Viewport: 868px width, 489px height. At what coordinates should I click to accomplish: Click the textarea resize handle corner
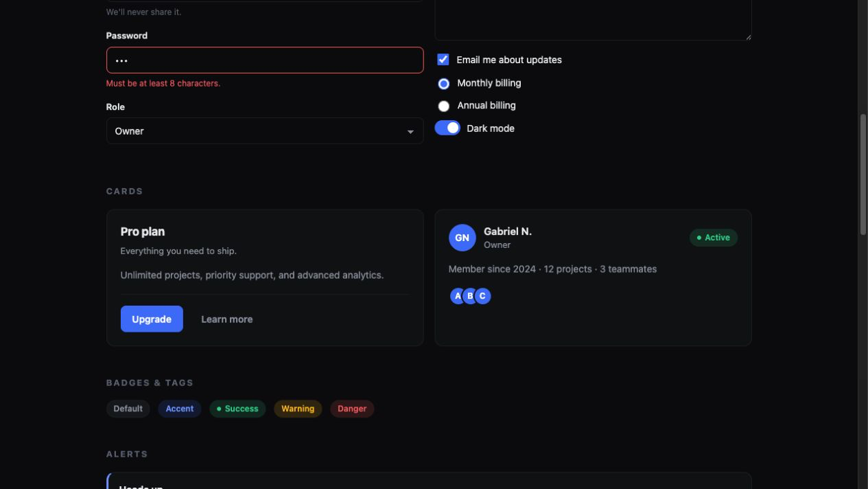pyautogui.click(x=748, y=36)
